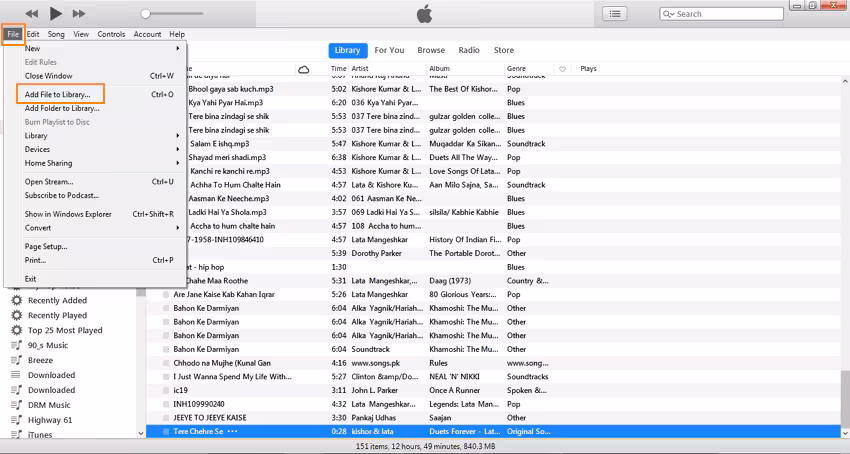Click the Search field
850x454 pixels.
[x=722, y=14]
